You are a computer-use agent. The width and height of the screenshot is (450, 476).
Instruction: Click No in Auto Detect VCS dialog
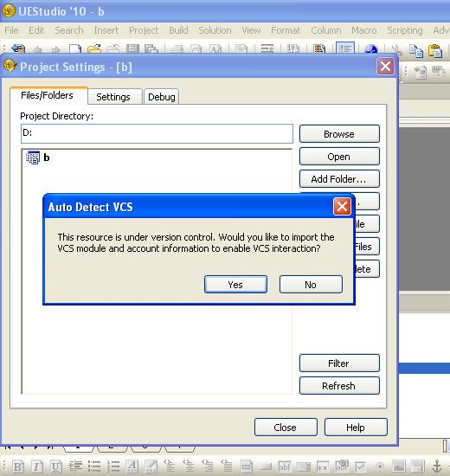(x=311, y=285)
